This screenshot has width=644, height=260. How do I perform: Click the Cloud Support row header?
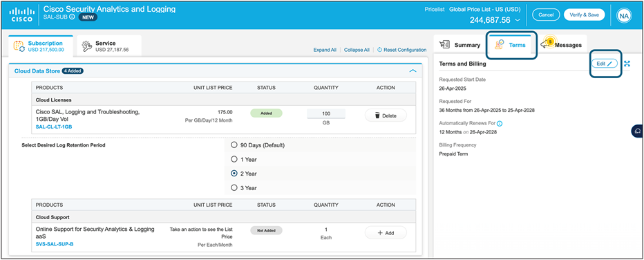223,217
